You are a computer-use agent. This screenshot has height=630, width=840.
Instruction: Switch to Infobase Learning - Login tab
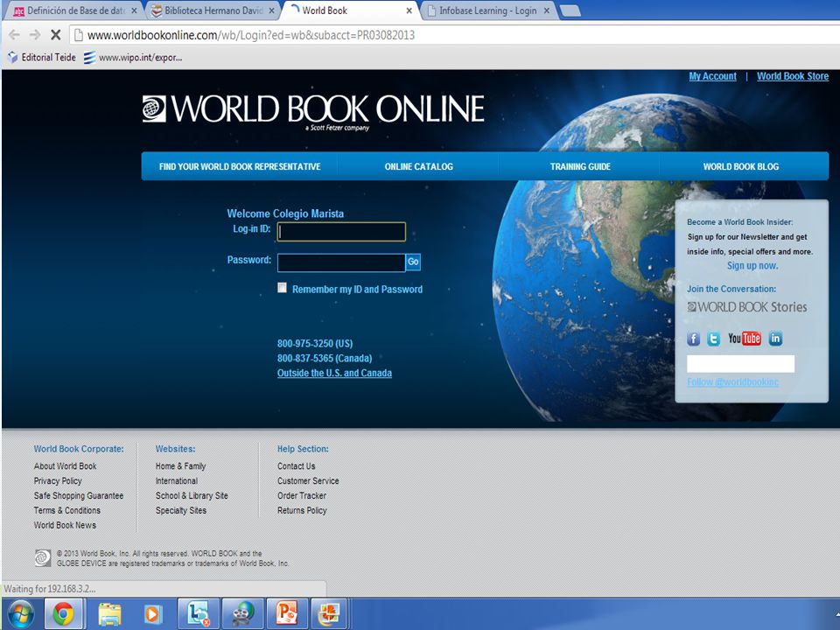[487, 10]
